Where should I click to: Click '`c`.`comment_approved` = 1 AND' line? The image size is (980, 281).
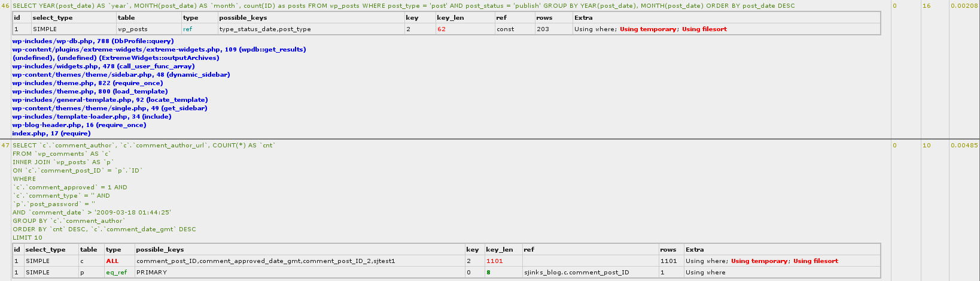pyautogui.click(x=70, y=188)
